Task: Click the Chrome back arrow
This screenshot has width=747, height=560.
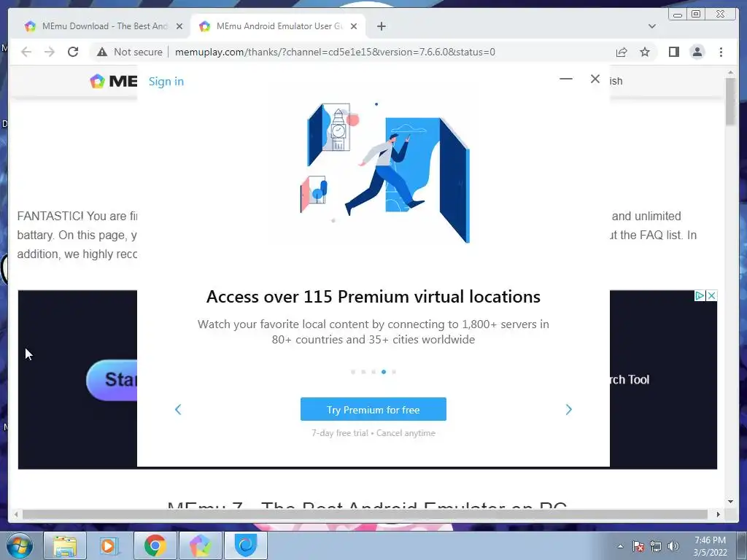Action: pos(26,52)
